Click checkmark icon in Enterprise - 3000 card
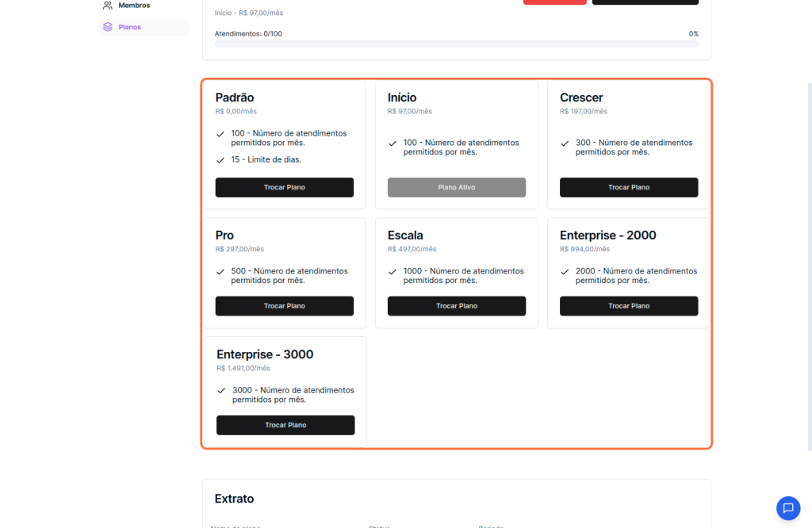 pos(221,391)
